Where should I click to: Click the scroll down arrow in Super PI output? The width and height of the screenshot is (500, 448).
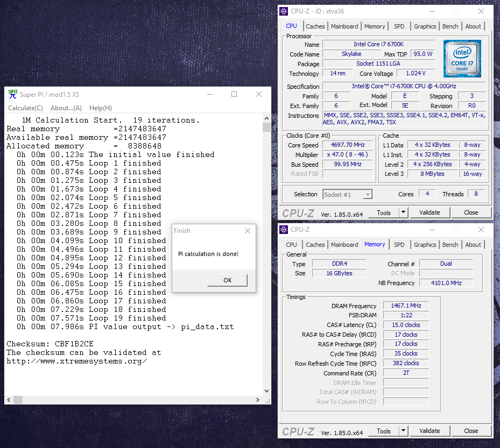[266, 391]
